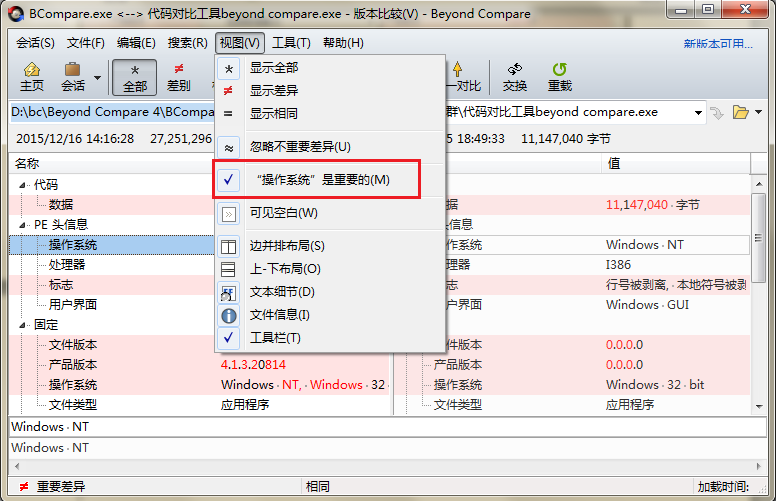Open the 文件(F) menu

coord(86,43)
